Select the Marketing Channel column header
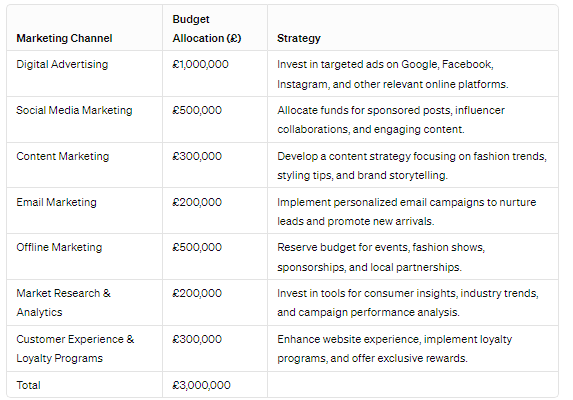Viewport: 573px width, 400px height. click(64, 38)
